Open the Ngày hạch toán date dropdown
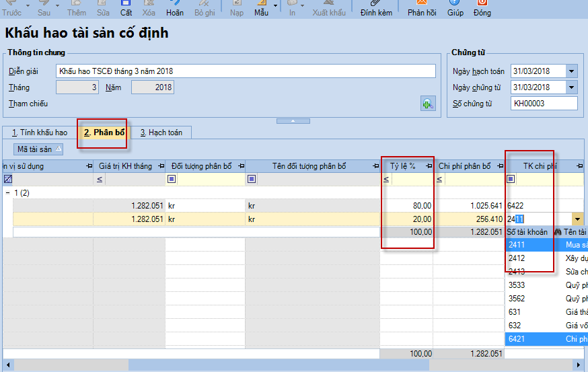This screenshot has height=372, width=588. (x=571, y=71)
